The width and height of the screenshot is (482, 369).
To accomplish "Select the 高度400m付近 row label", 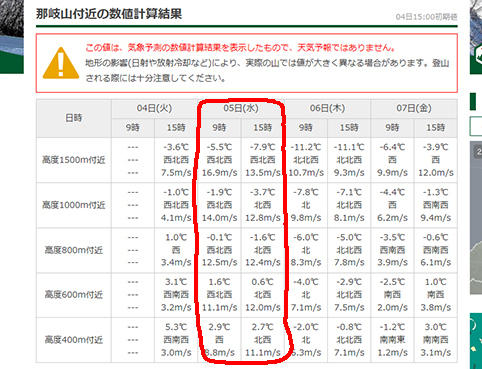I will pos(74,340).
